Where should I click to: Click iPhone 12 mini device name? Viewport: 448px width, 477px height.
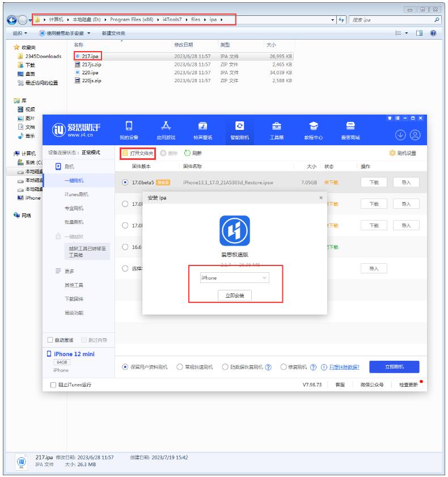(x=74, y=354)
